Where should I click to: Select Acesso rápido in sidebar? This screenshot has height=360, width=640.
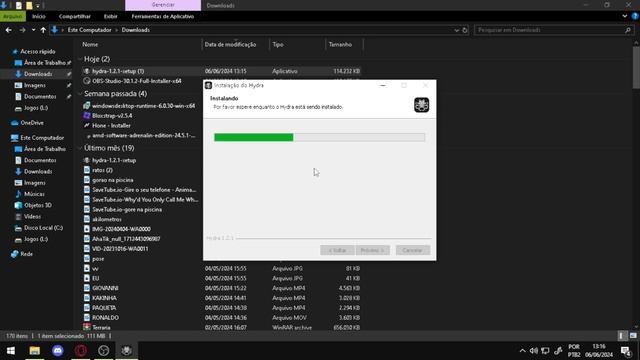pos(38,51)
